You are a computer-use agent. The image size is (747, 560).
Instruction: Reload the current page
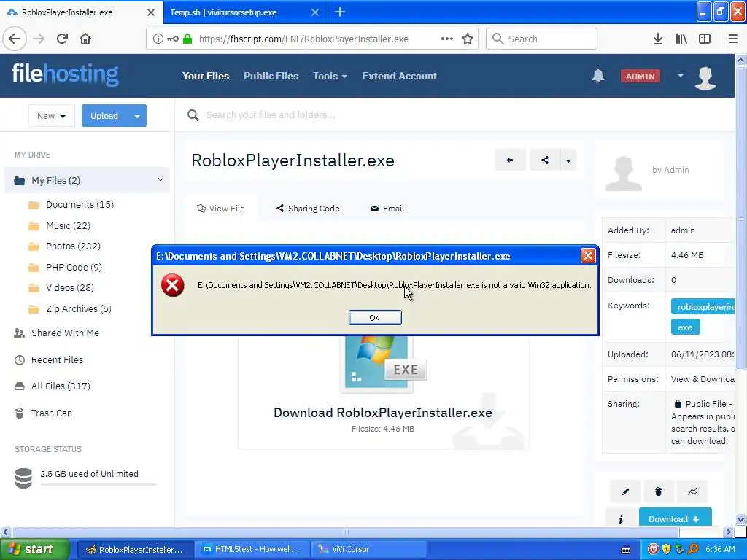[62, 39]
